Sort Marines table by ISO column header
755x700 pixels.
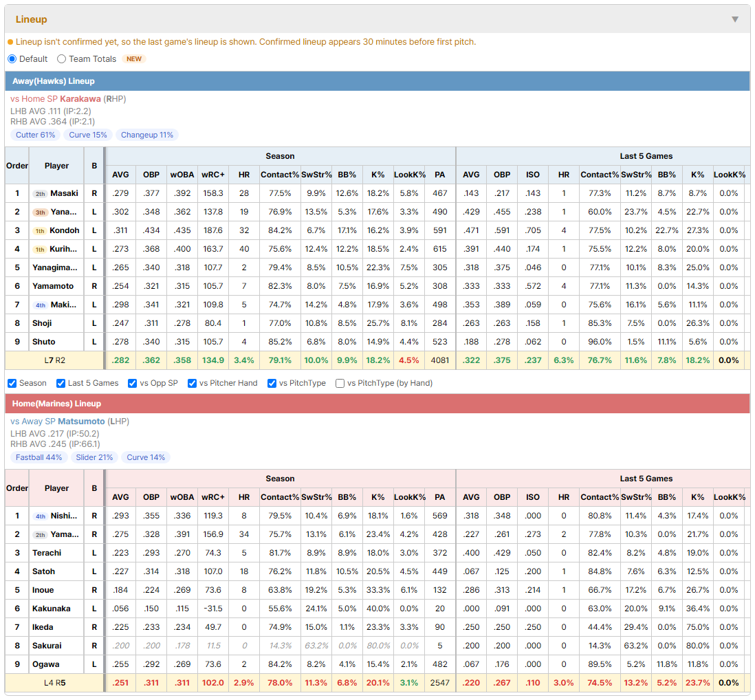click(x=532, y=497)
